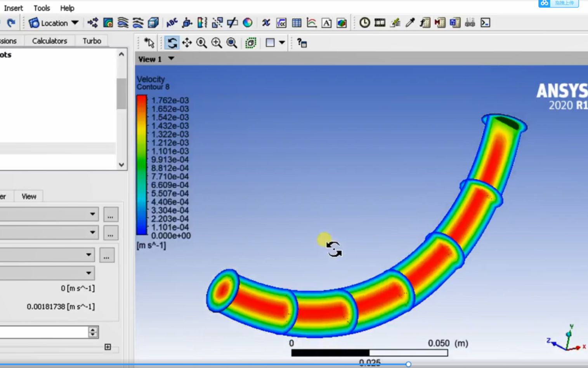The width and height of the screenshot is (588, 368).
Task: Activate the Zoom Box tool
Action: click(217, 43)
